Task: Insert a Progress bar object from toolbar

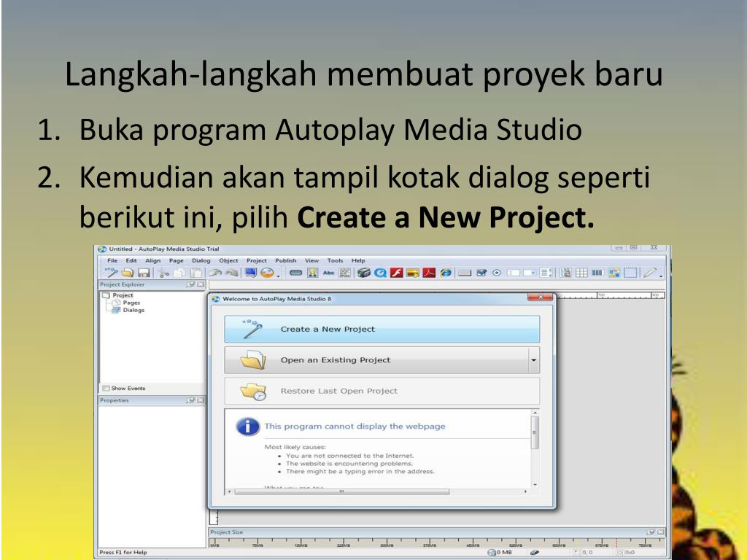Action: coord(597,273)
